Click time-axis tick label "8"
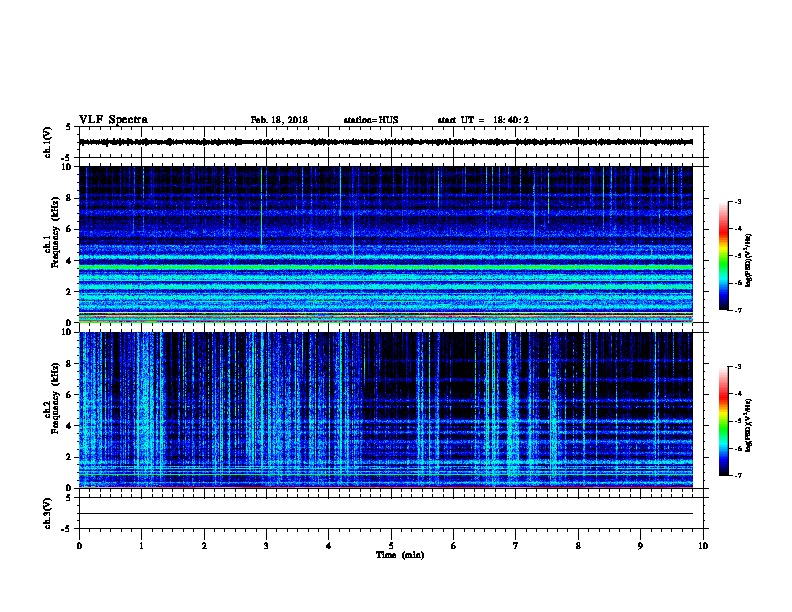The image size is (792, 612). click(x=578, y=546)
